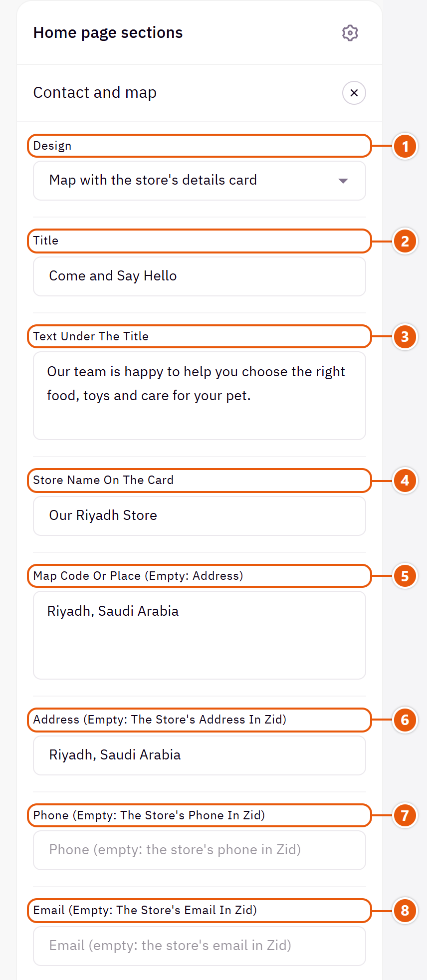Viewport: 427px width, 980px height.
Task: Click the Text Under The Title textarea
Action: tap(200, 396)
